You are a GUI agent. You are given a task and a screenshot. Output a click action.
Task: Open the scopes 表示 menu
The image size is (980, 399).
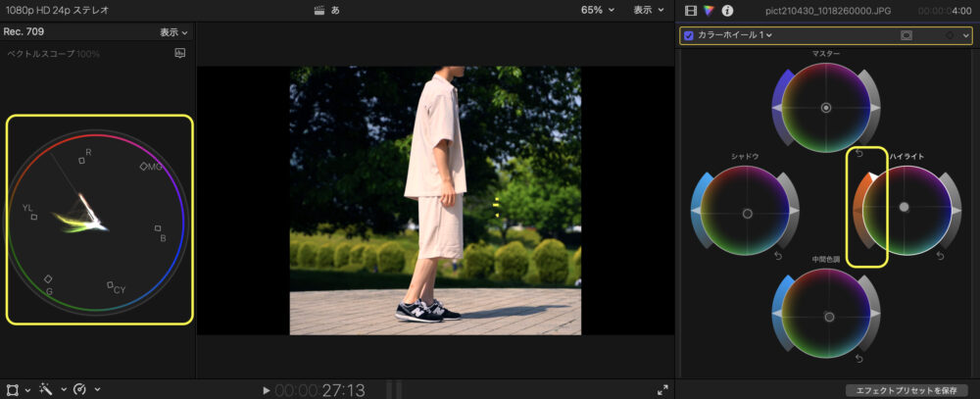point(174,32)
